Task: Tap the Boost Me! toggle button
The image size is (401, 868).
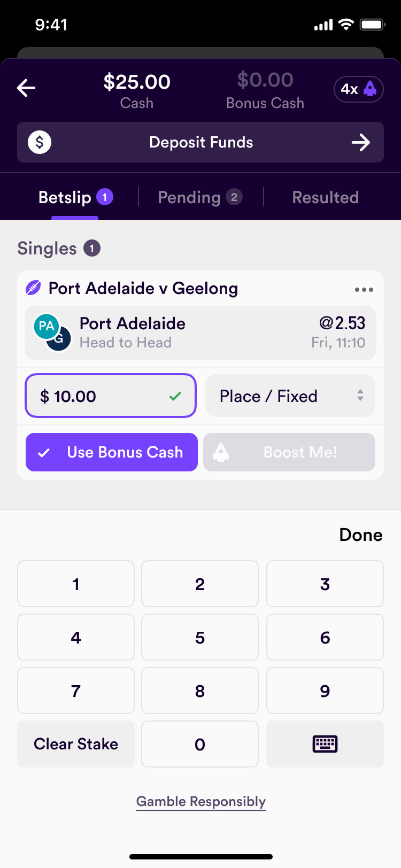Action: [289, 452]
